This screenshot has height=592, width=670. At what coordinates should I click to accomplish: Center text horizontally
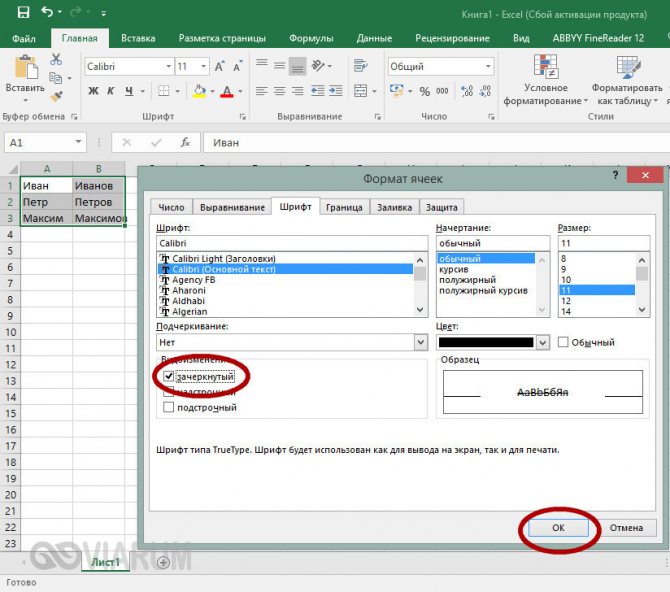pyautogui.click(x=279, y=91)
